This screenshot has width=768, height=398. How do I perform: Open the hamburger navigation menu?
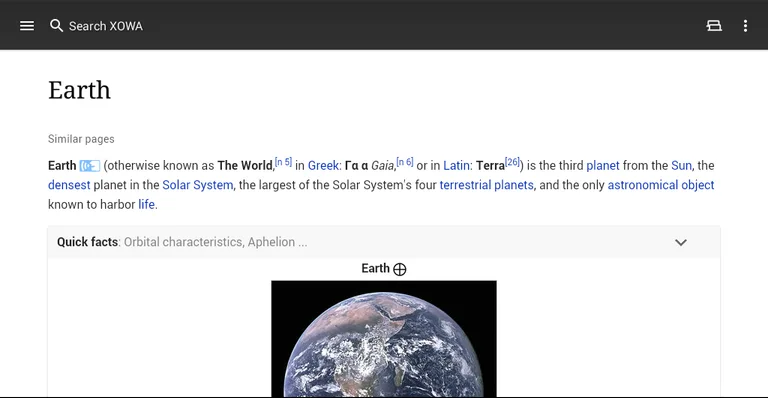(x=27, y=25)
